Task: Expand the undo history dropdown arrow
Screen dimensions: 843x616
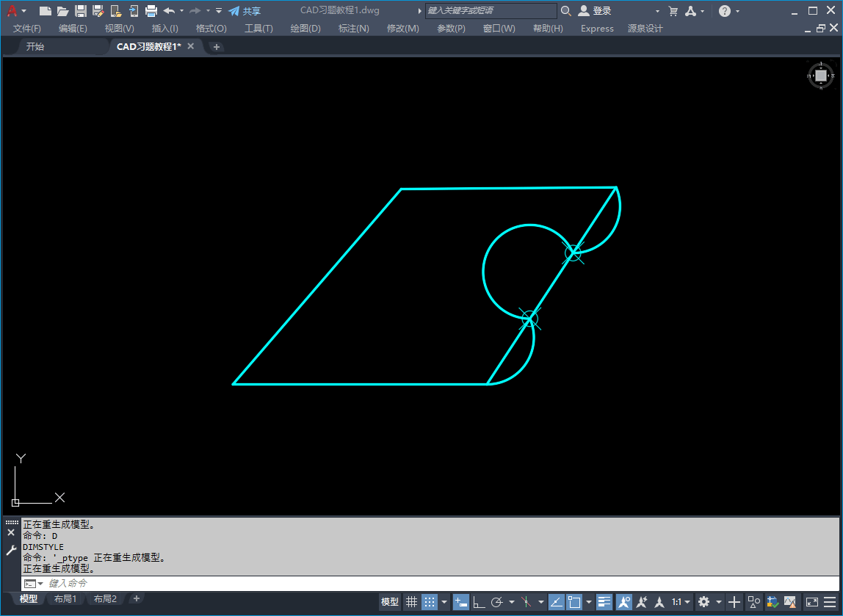Action: click(181, 11)
